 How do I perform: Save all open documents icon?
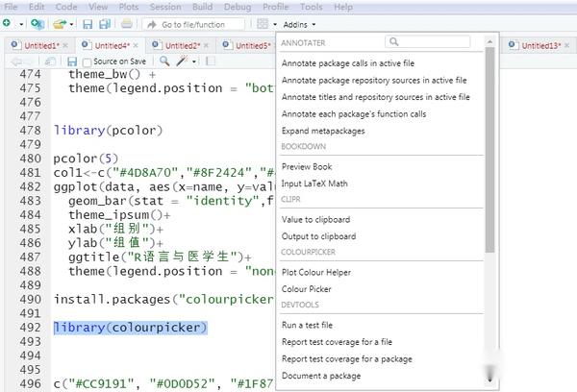click(x=104, y=23)
